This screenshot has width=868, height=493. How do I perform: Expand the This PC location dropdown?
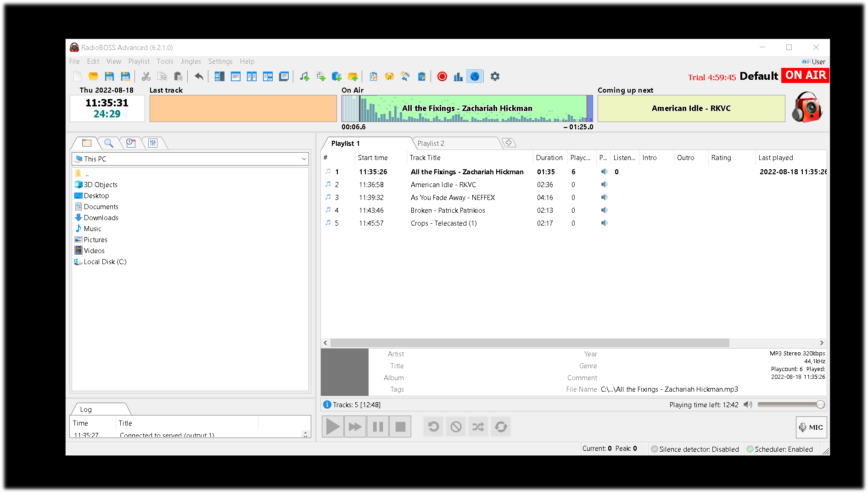[x=303, y=159]
